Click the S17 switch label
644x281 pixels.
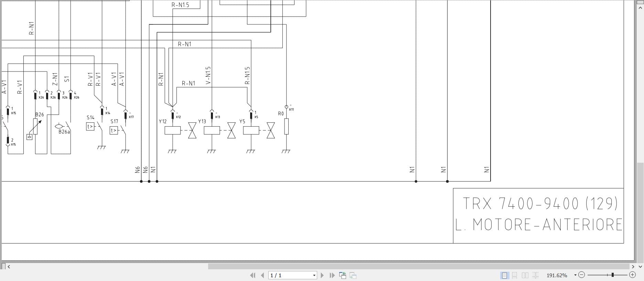click(114, 121)
